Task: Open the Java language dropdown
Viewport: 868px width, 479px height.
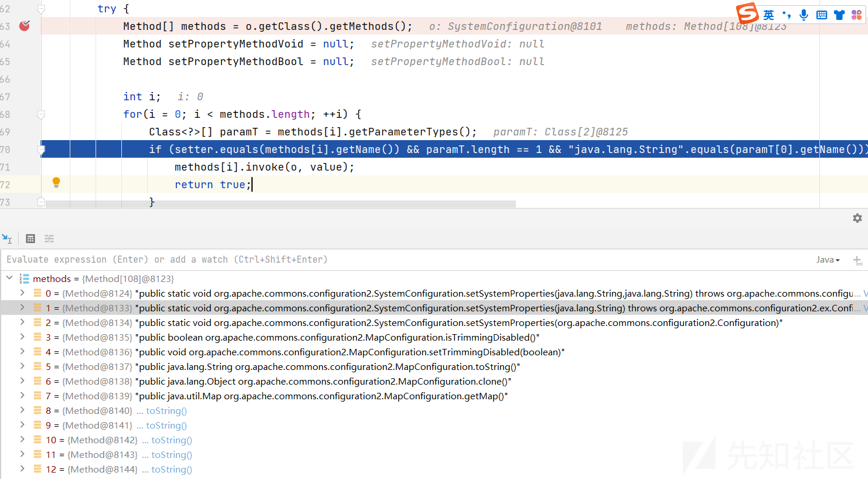Action: point(828,260)
